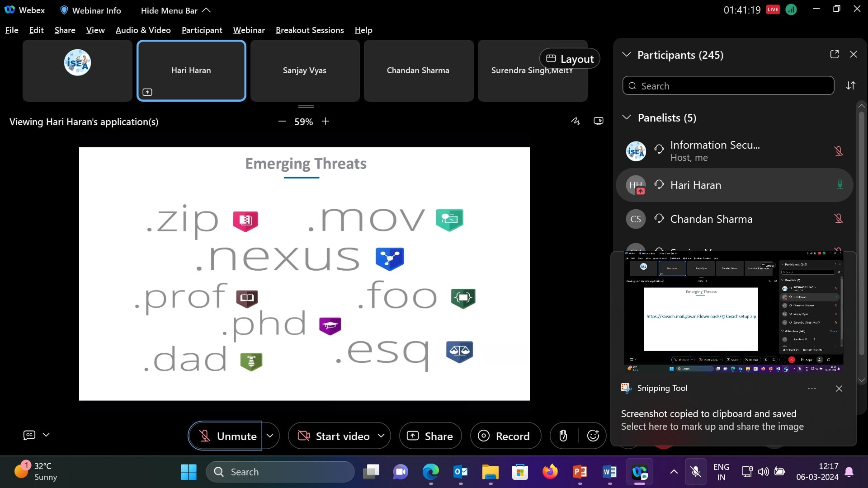868x488 pixels.
Task: Click the Layout button
Action: coord(570,59)
